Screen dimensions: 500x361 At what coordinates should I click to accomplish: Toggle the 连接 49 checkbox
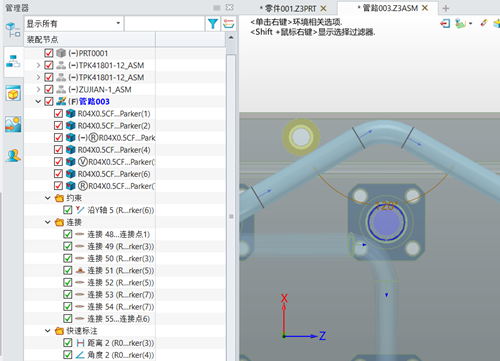68,246
